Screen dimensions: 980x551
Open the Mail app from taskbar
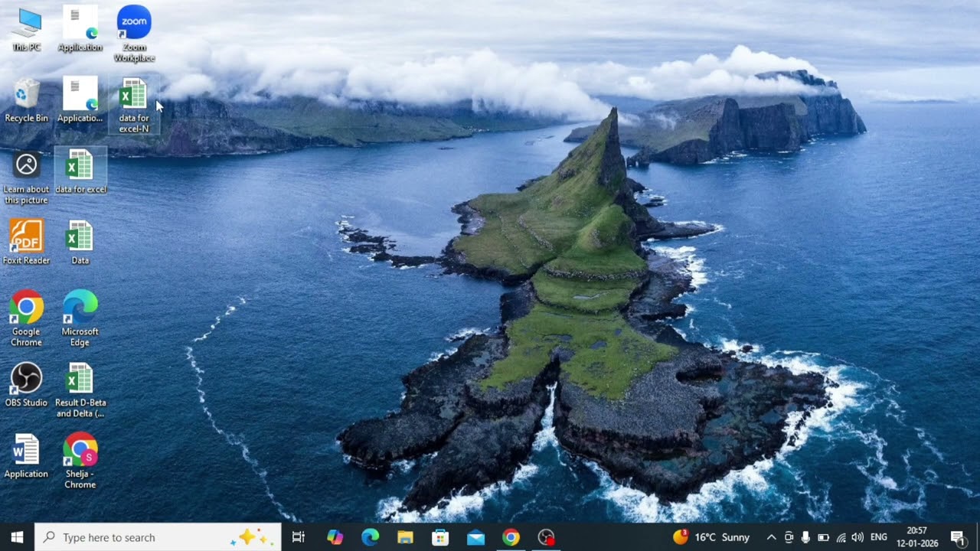tap(475, 537)
